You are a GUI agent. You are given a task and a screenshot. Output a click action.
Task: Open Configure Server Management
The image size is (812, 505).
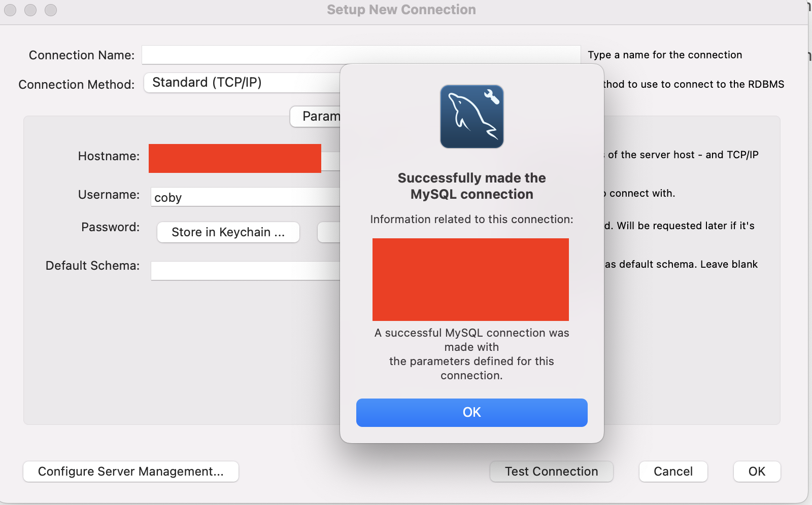[x=131, y=472]
